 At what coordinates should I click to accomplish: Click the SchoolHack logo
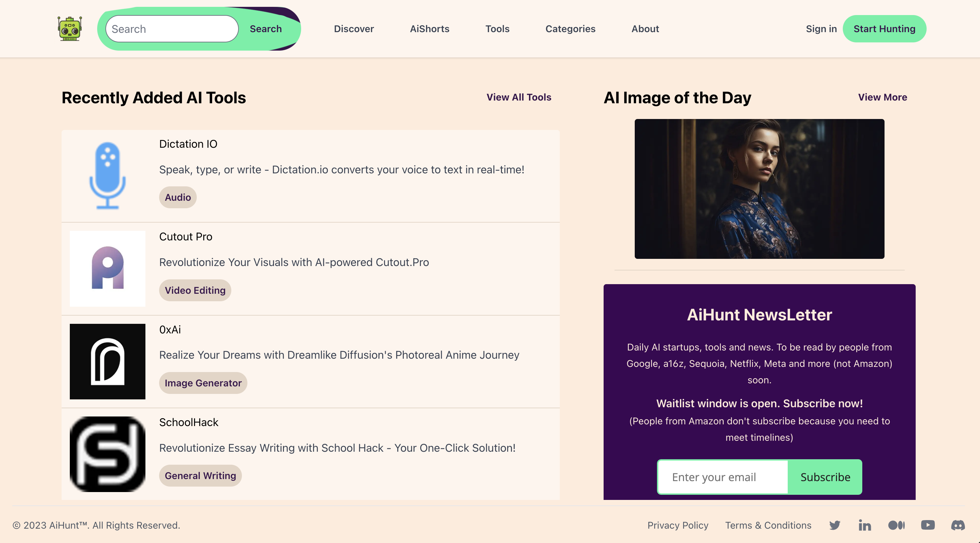(x=108, y=454)
